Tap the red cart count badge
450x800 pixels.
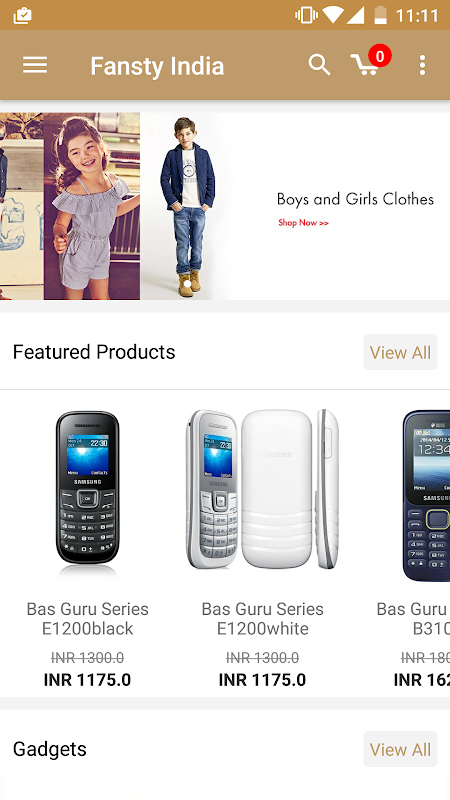tap(380, 56)
